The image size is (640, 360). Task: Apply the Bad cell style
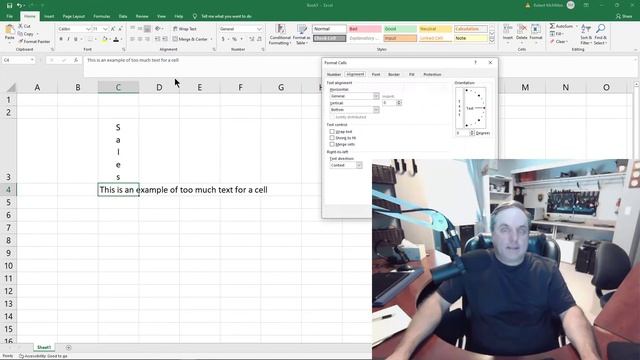364,29
